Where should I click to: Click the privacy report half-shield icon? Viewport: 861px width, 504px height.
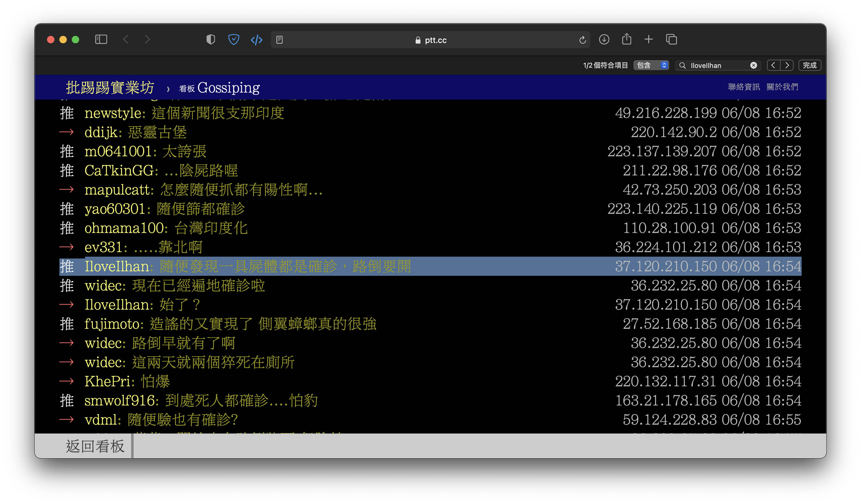[x=211, y=40]
